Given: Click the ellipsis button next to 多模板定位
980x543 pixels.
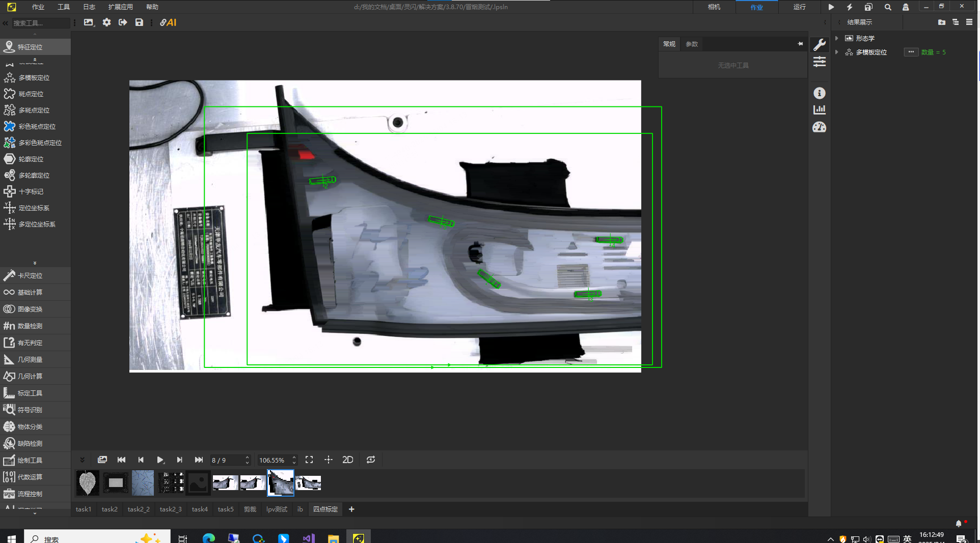Looking at the screenshot, I should tap(911, 52).
